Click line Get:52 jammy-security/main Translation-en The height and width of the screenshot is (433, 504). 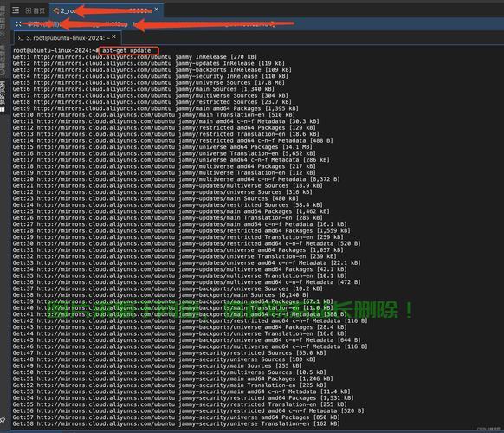[x=170, y=385]
